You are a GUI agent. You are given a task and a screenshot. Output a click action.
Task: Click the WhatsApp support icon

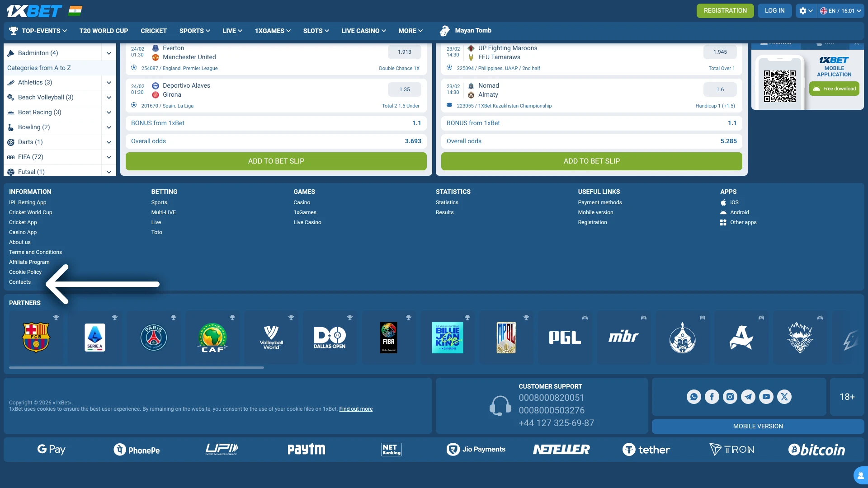point(694,397)
